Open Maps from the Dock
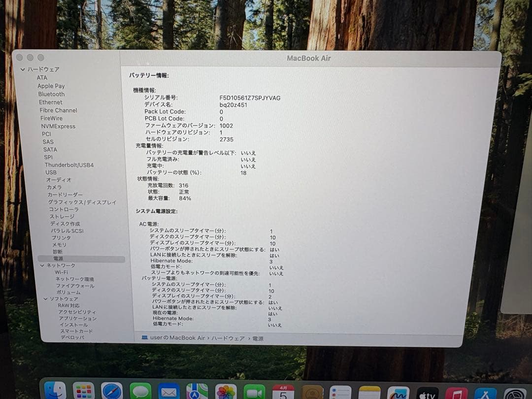532x399 pixels. [x=197, y=392]
